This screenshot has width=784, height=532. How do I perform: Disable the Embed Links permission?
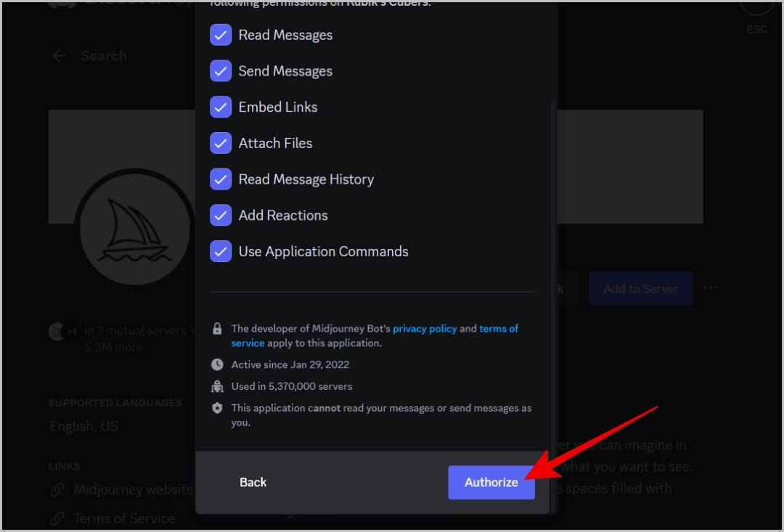click(221, 107)
